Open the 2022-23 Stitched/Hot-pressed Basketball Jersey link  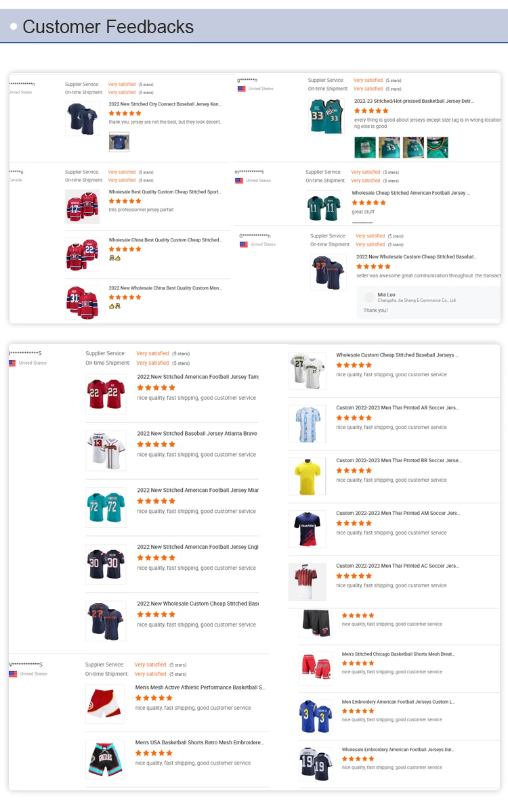[414, 101]
